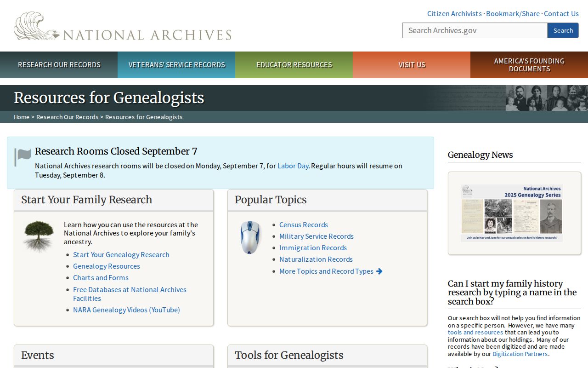Open the Research Our Records menu
Viewport: 588px width, 368px height.
[x=59, y=65]
